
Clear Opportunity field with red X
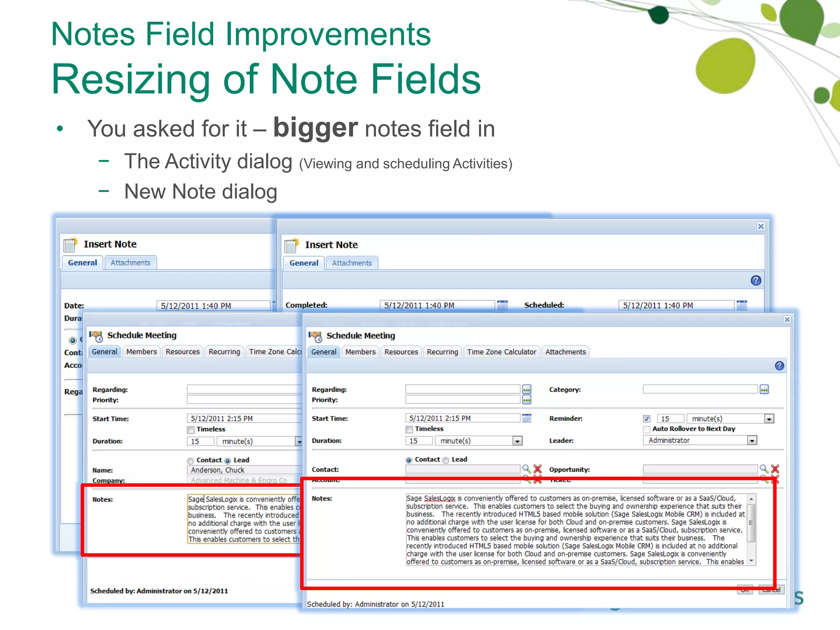pos(775,469)
